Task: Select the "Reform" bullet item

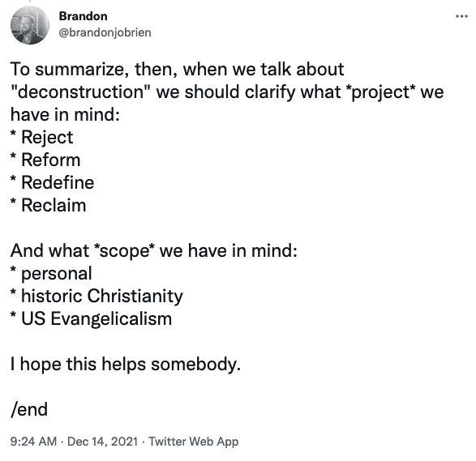Action: coord(45,160)
